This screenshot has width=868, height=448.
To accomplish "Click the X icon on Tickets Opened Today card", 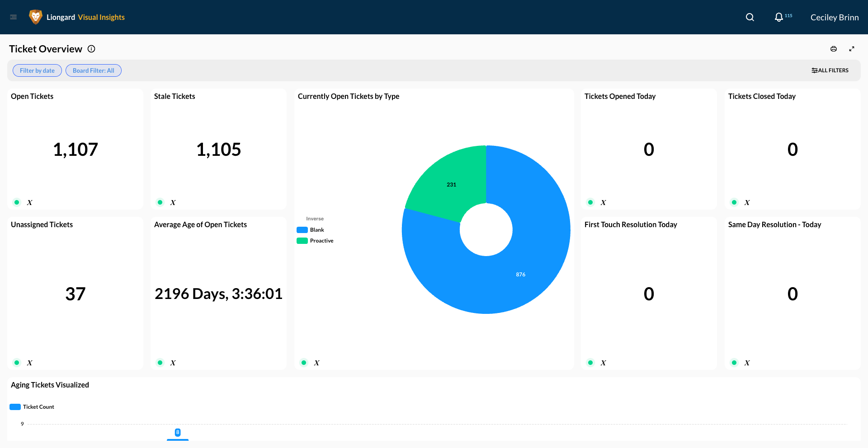I will click(x=604, y=202).
